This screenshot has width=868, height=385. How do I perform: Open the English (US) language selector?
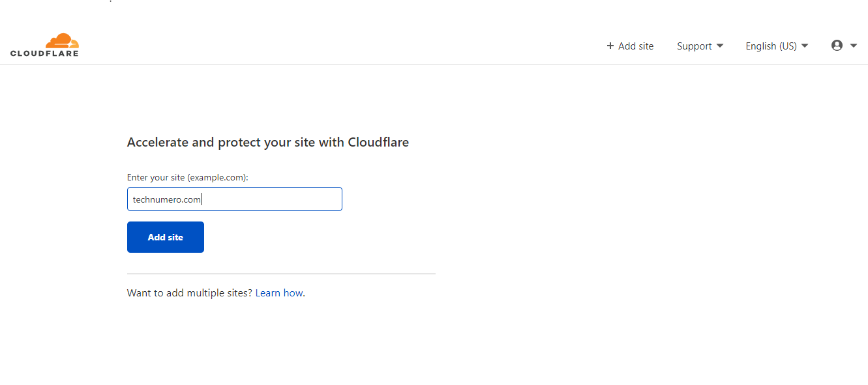coord(771,46)
